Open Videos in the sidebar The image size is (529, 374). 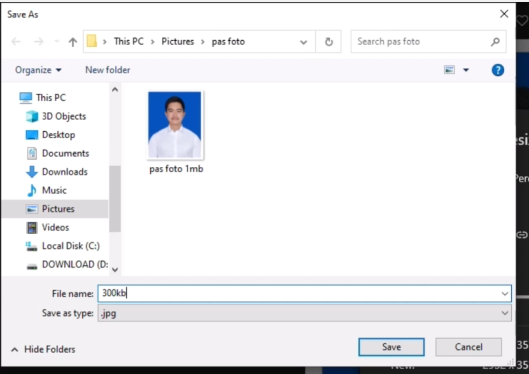pos(55,227)
